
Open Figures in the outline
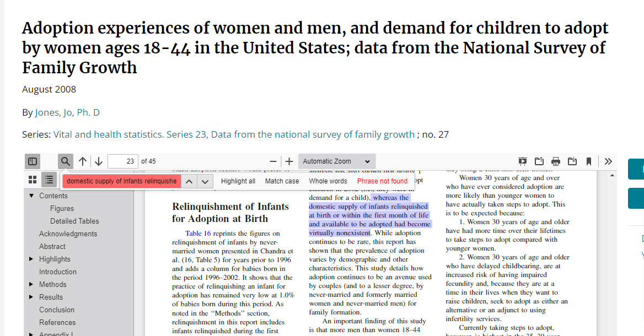pos(62,208)
